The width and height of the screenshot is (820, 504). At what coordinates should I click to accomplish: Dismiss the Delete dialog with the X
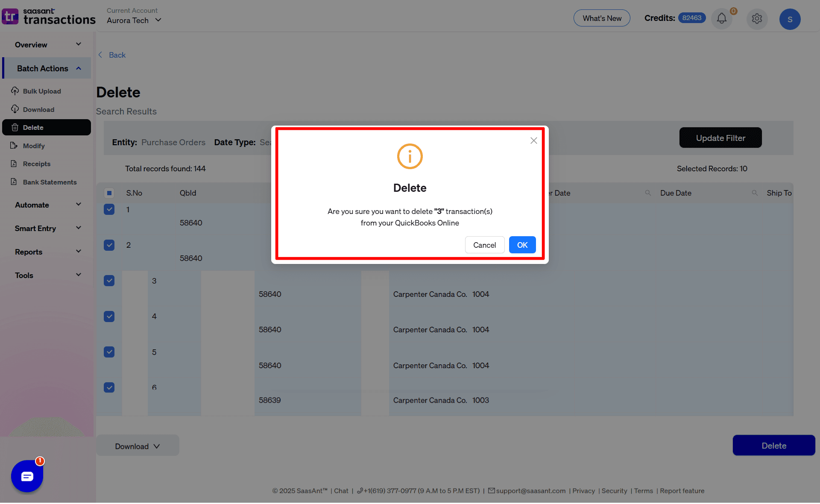(533, 141)
